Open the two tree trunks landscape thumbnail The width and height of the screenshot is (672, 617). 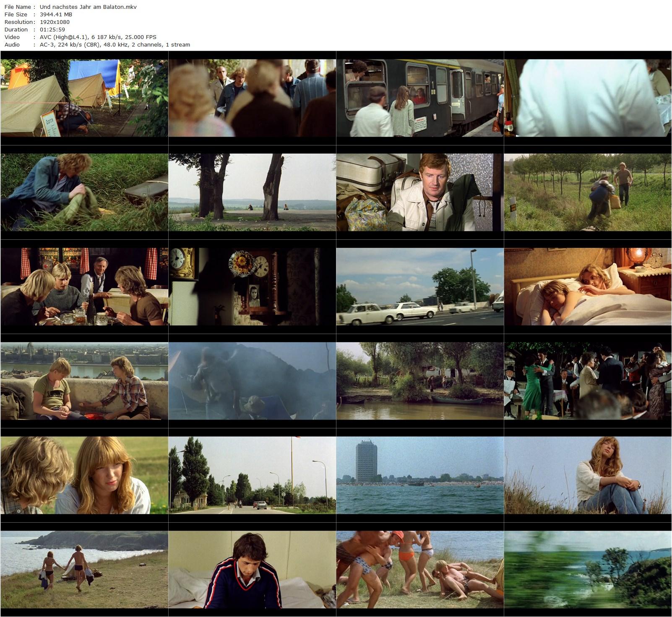click(x=252, y=192)
